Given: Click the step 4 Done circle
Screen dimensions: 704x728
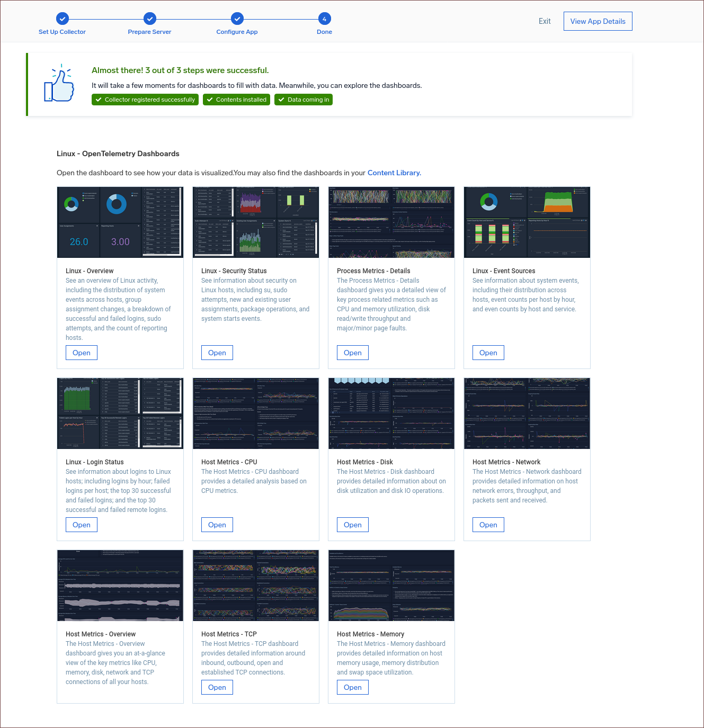Looking at the screenshot, I should point(324,19).
